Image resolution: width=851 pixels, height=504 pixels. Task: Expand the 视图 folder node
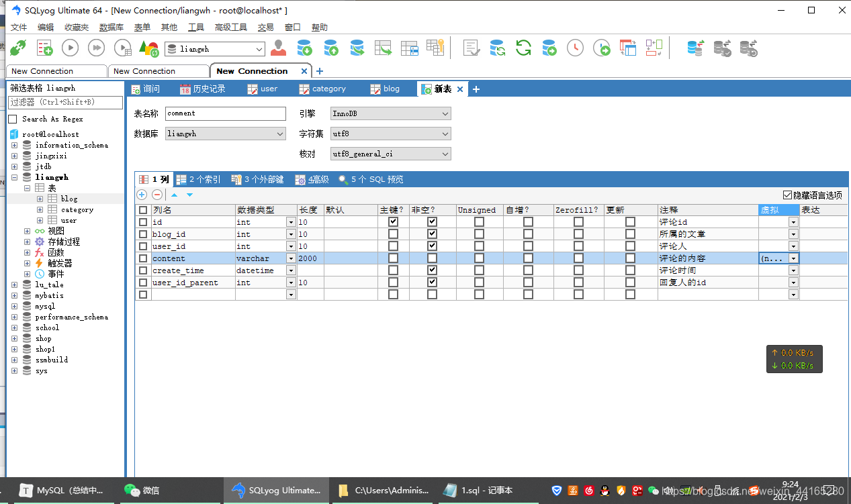pos(27,231)
